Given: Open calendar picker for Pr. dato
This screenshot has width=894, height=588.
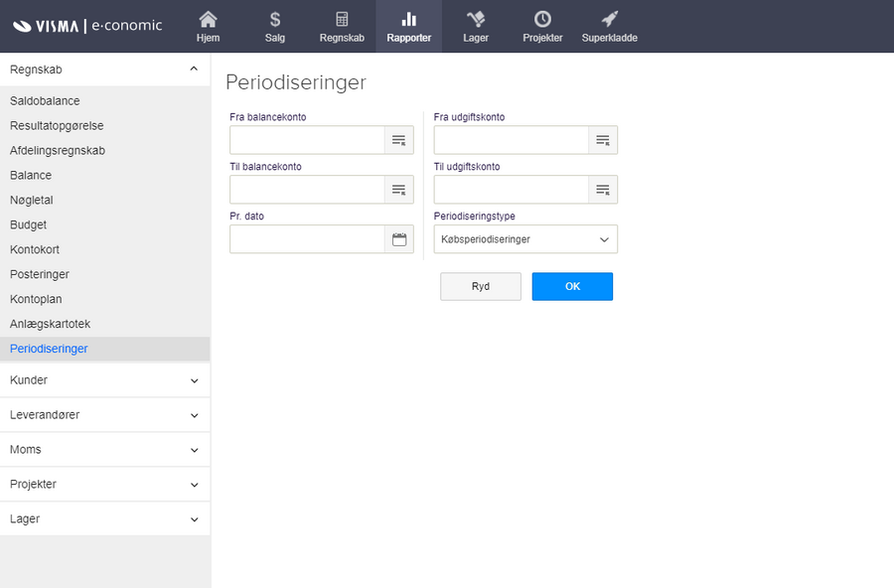Looking at the screenshot, I should click(399, 239).
